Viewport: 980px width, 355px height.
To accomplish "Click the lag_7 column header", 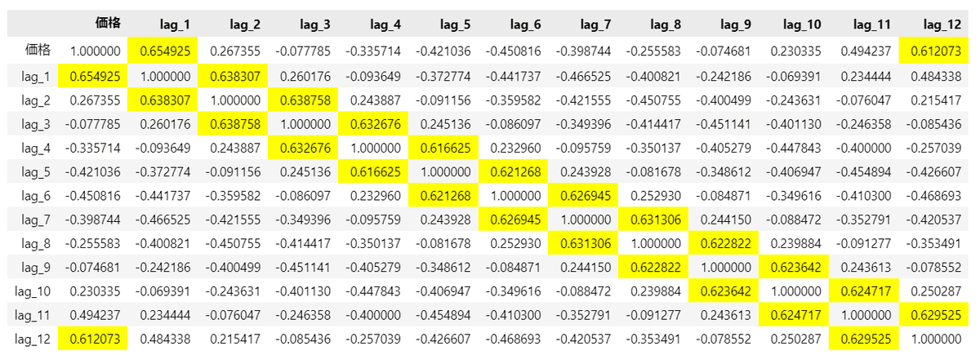I will click(x=595, y=24).
